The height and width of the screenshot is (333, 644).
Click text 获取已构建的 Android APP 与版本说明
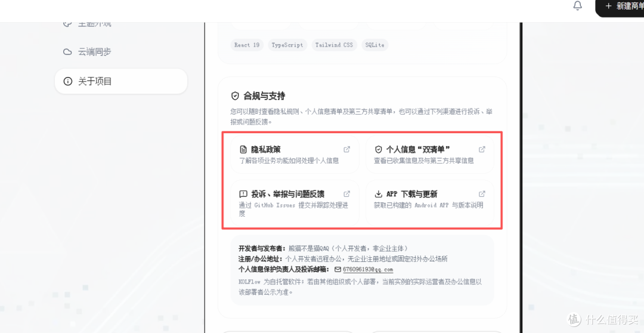pyautogui.click(x=428, y=205)
